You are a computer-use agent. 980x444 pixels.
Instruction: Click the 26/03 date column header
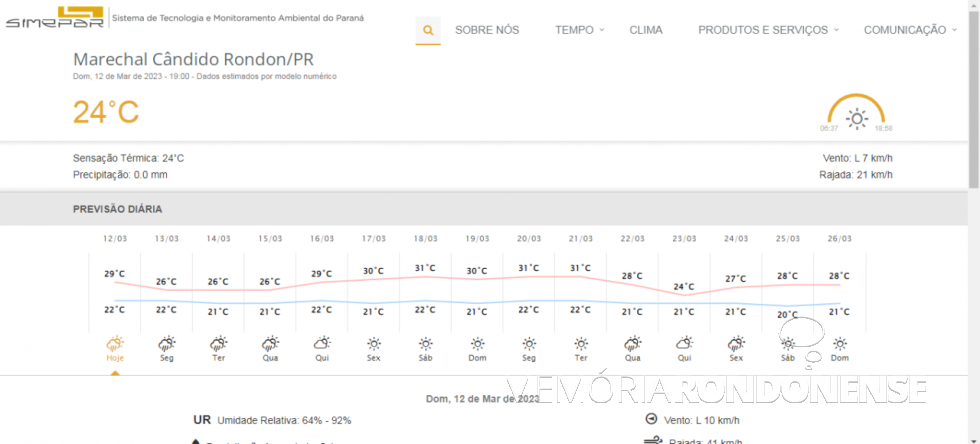point(840,239)
